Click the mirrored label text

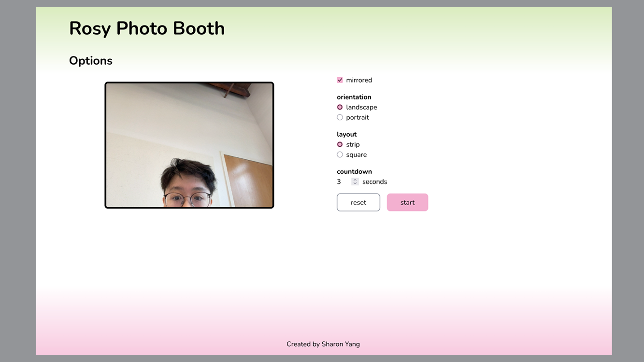click(x=359, y=80)
